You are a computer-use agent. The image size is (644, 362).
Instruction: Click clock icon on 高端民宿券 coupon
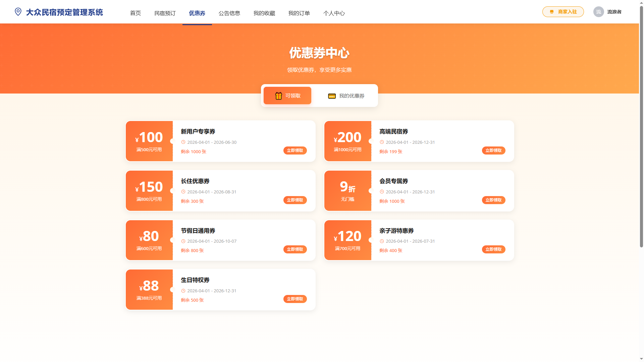(382, 142)
